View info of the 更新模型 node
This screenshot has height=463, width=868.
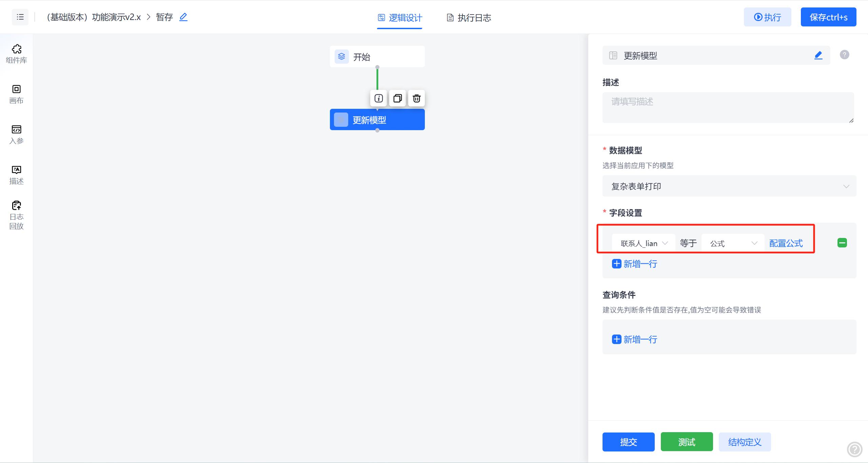pyautogui.click(x=378, y=98)
